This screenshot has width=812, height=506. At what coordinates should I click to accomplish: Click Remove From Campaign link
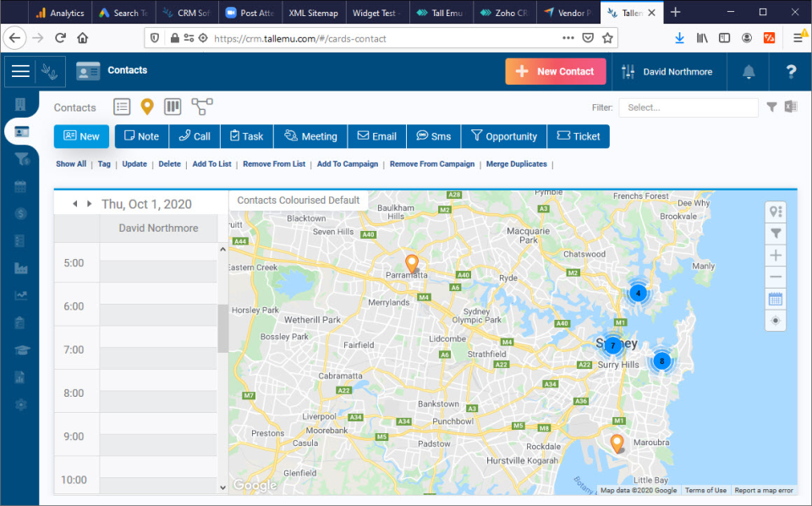432,163
